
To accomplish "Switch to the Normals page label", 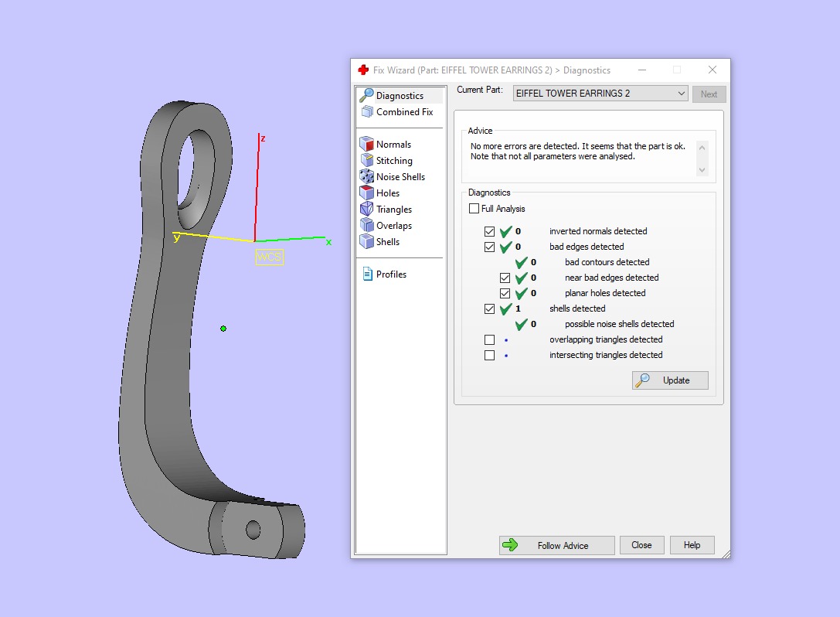I will [394, 145].
